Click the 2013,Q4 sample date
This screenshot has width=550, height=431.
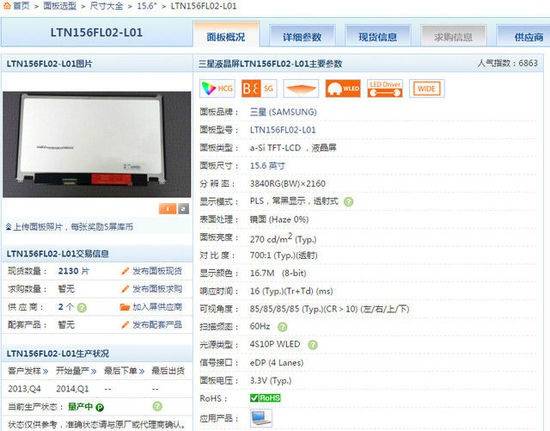pyautogui.click(x=24, y=389)
